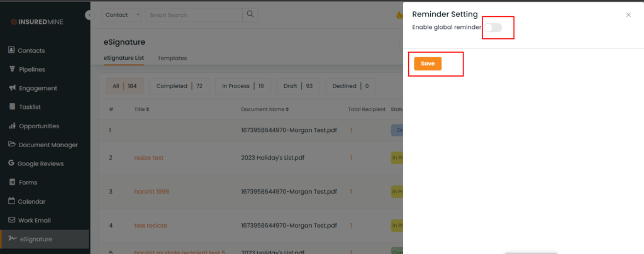Screen dimensions: 644x254
Task: Open the Contact search type dropdown
Action: (121, 15)
